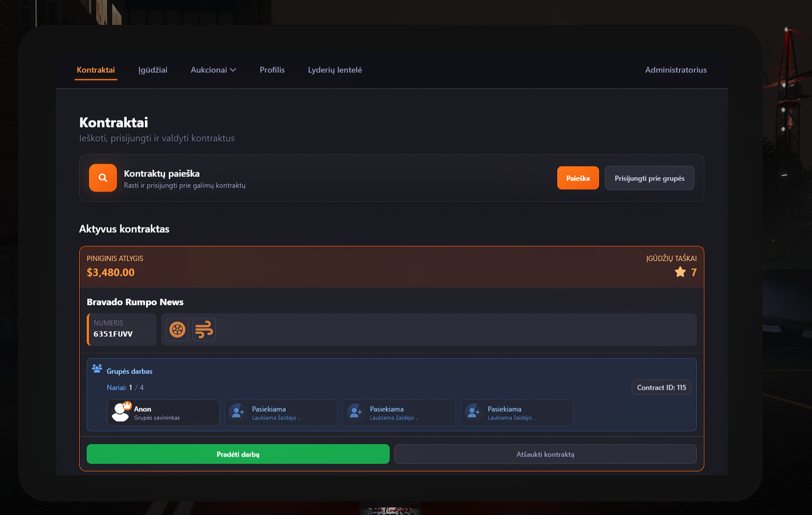Expand the Aukcionai dropdown menu
The image size is (812, 515).
213,70
